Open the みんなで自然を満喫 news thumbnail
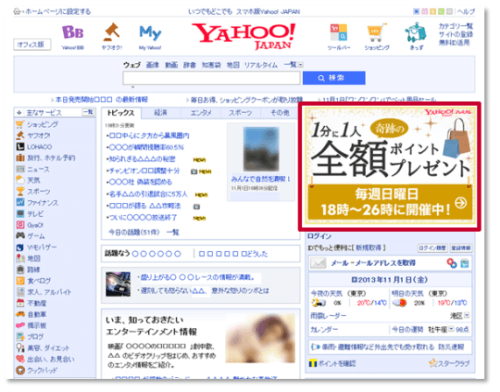The height and width of the screenshot is (392, 500). click(261, 149)
